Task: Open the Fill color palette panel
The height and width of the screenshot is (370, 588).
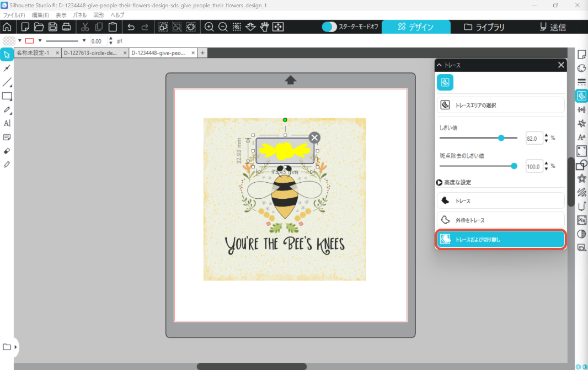Action: tap(581, 68)
